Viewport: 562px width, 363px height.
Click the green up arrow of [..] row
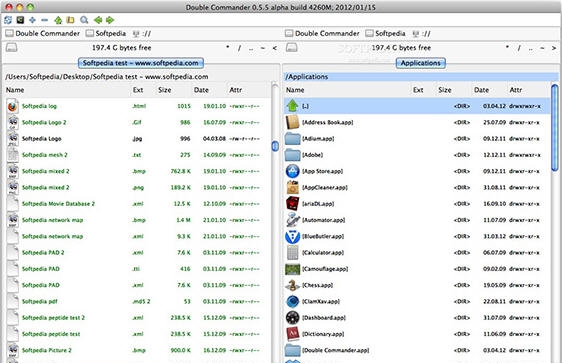pos(292,106)
